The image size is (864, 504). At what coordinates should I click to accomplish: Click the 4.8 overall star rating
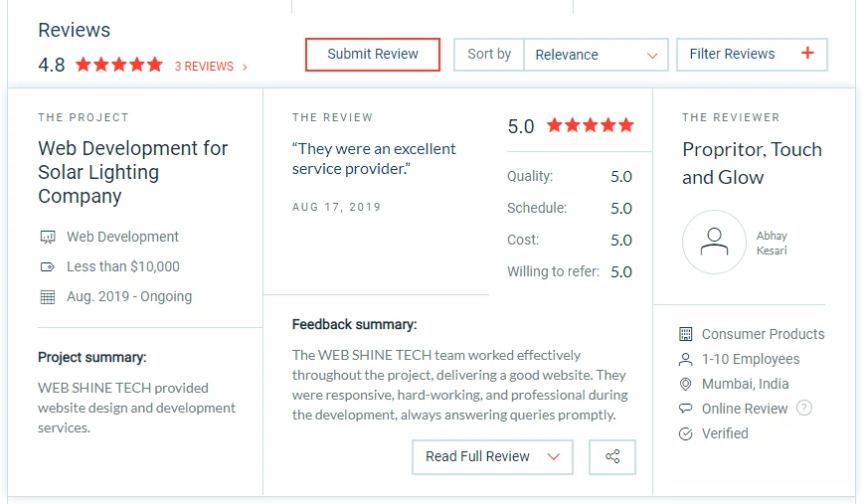tap(118, 65)
